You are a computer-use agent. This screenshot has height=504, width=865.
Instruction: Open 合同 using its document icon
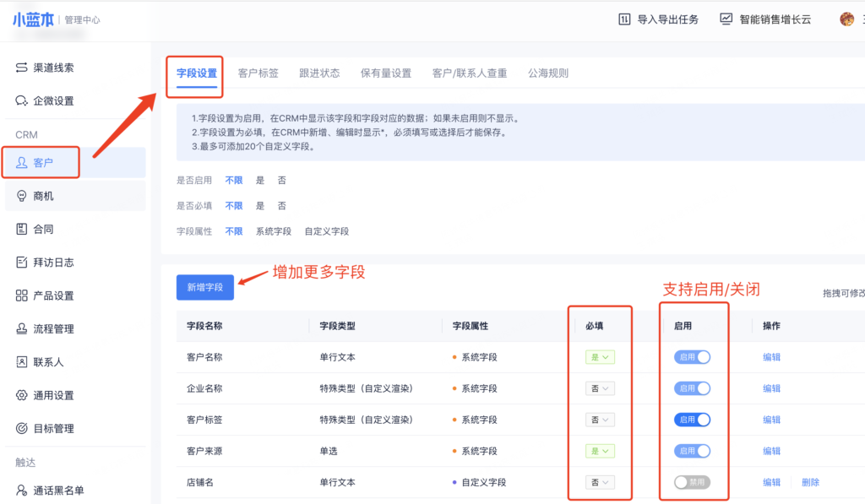22,229
